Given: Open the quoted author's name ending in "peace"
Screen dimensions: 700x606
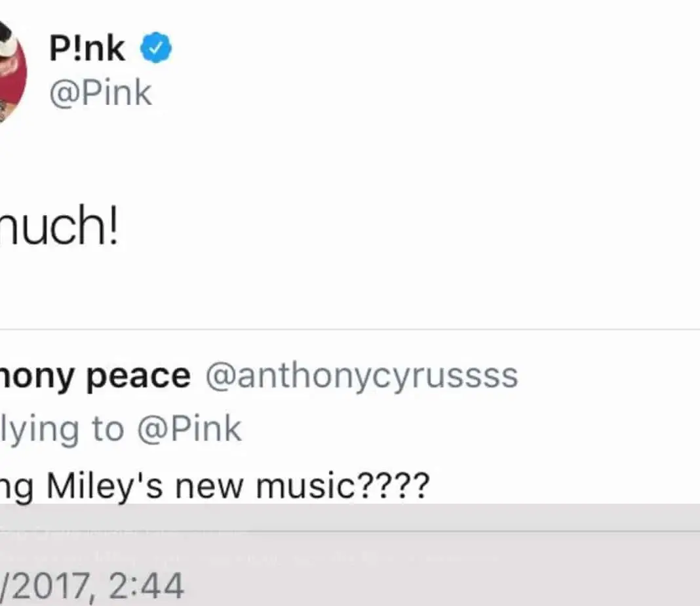Looking at the screenshot, I should tap(95, 376).
